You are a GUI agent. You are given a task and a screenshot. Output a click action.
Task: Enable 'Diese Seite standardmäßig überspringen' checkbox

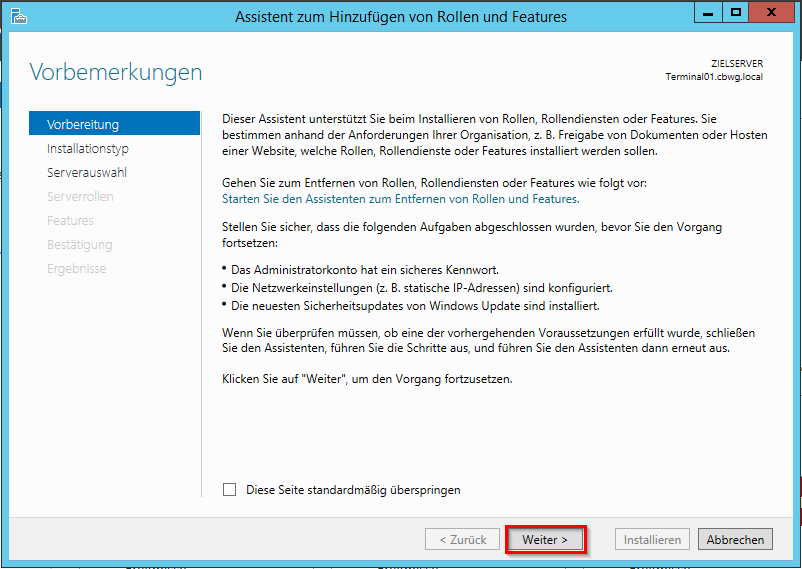click(230, 490)
